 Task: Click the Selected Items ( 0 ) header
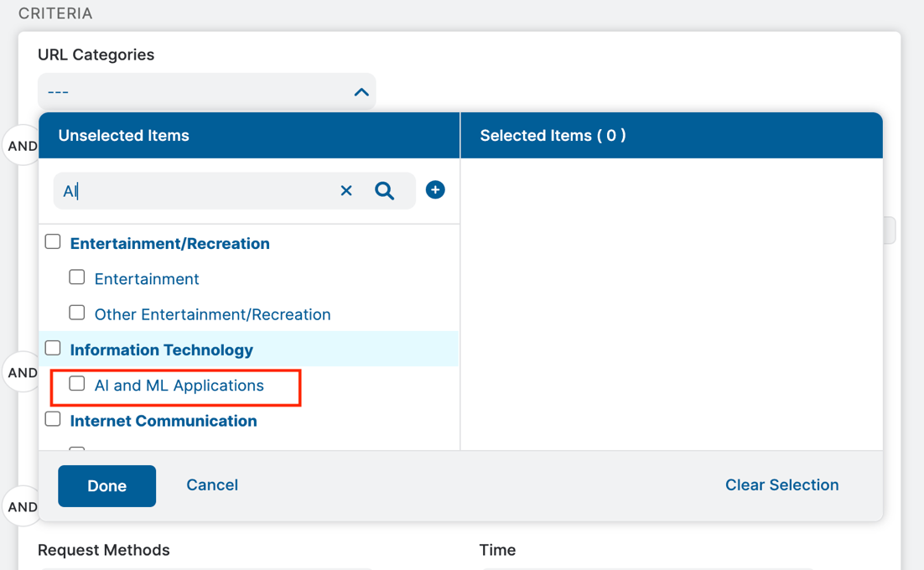tap(553, 136)
